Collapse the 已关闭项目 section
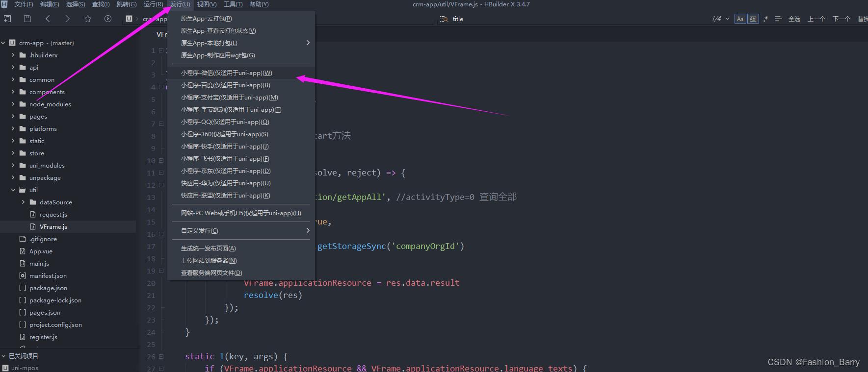868x372 pixels. (x=3, y=356)
